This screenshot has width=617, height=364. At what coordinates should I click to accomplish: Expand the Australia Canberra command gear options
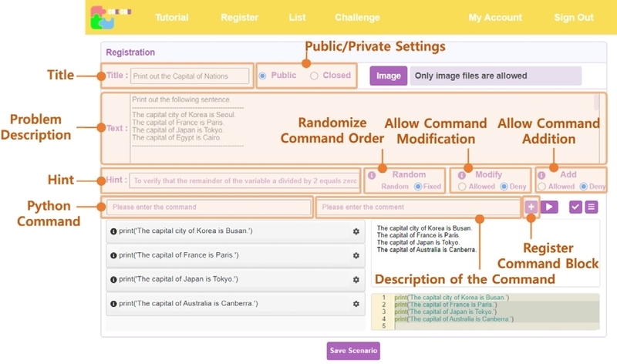(x=356, y=304)
